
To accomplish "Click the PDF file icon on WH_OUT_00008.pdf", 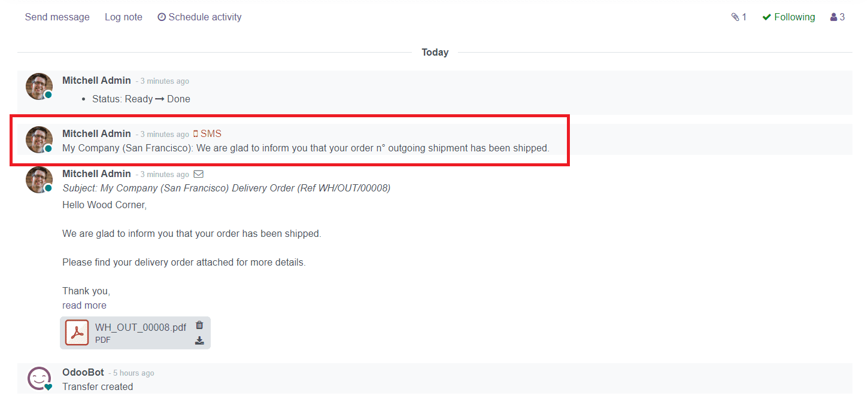I will click(77, 332).
